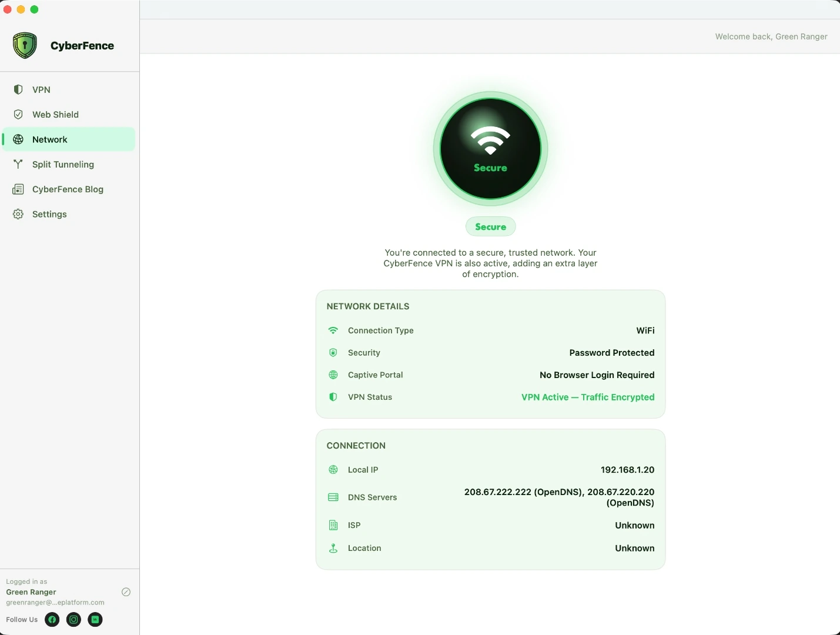Image resolution: width=840 pixels, height=635 pixels.
Task: Click the 'WiFi' connection type value
Action: pos(645,330)
